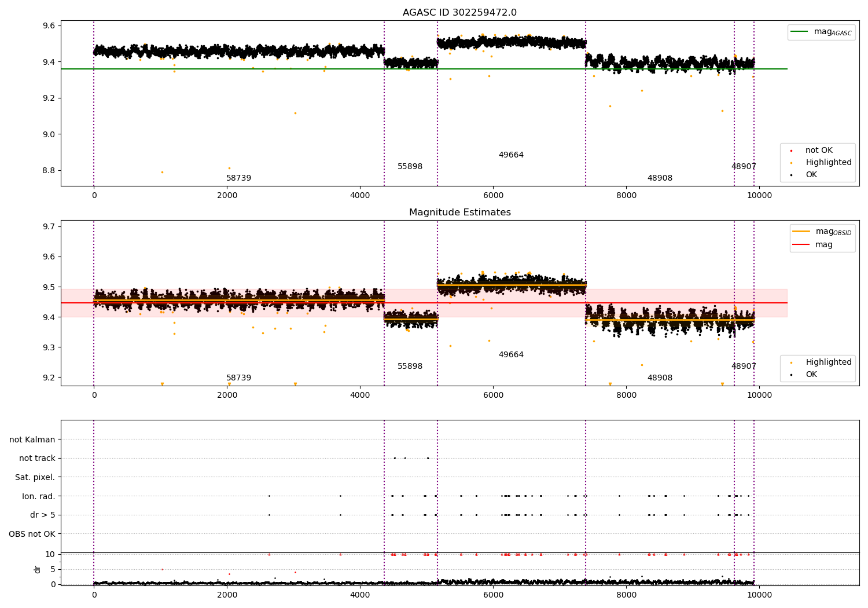This screenshot has width=868, height=608.
Task: Click the 4000 x-tick label in middle plot
Action: (x=360, y=395)
